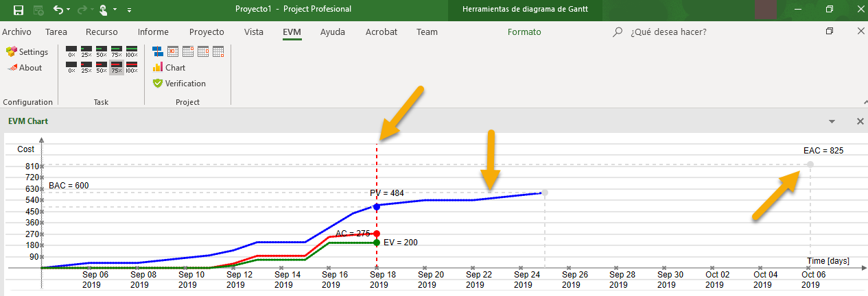Click the EAC = 825 label
Image resolution: width=868 pixels, height=296 pixels.
(x=823, y=151)
